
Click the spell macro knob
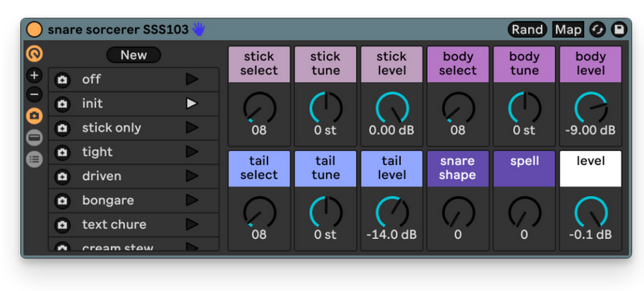(525, 212)
